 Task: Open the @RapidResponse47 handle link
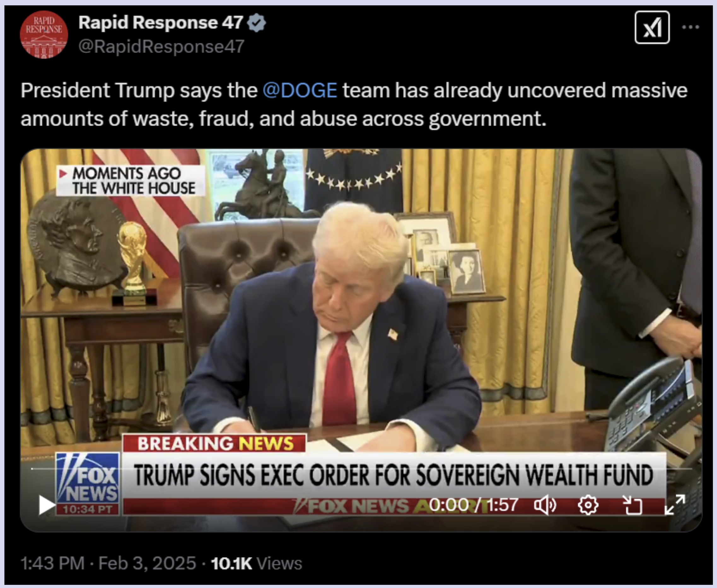[x=161, y=46]
